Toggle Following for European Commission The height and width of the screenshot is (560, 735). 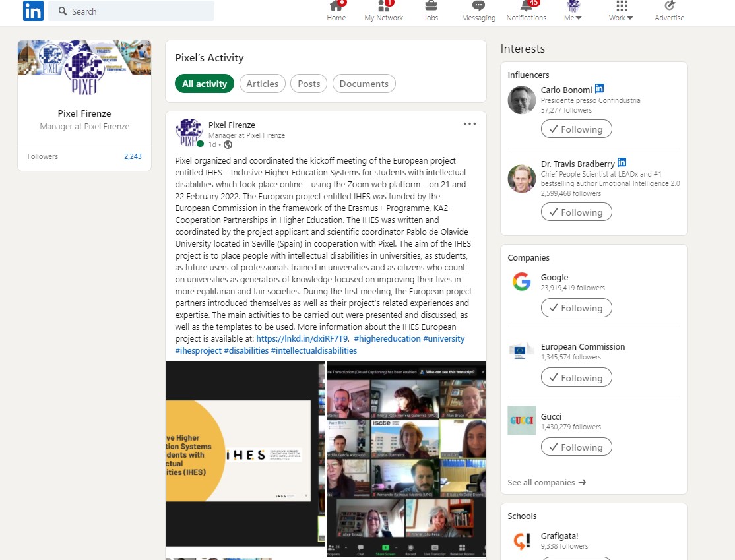point(577,377)
